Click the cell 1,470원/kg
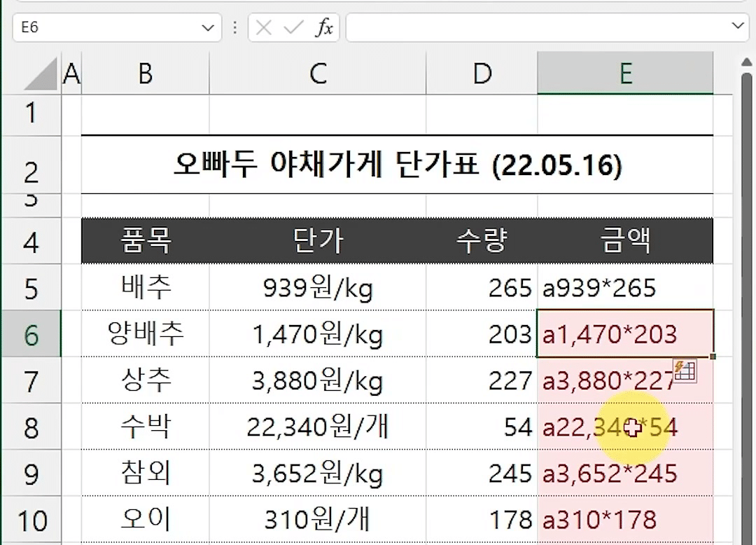Viewport: 756px width, 545px height. pos(318,333)
